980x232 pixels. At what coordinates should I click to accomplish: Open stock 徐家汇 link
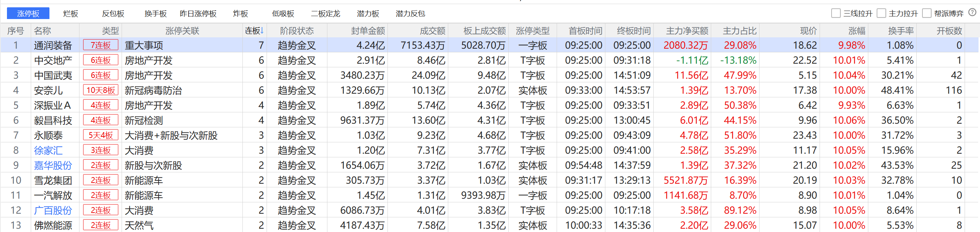[x=48, y=151]
